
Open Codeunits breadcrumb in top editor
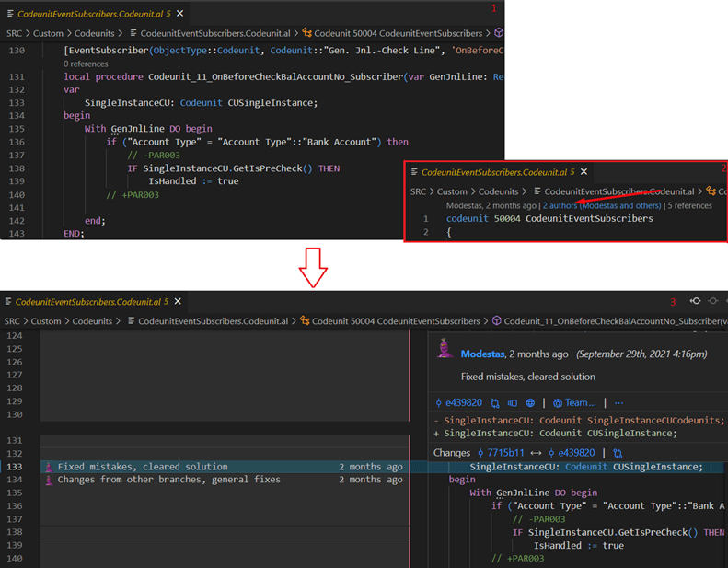pyautogui.click(x=94, y=33)
